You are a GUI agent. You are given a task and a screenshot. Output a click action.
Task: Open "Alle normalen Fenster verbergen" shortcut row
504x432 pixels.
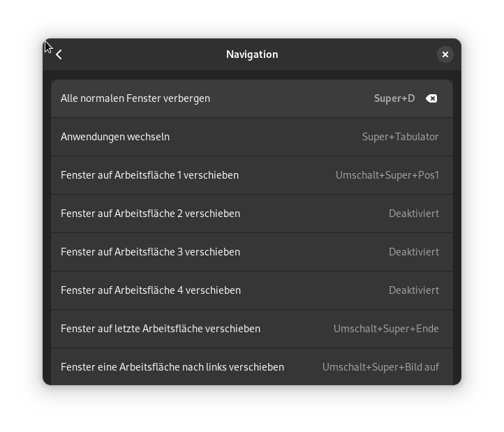coord(135,98)
